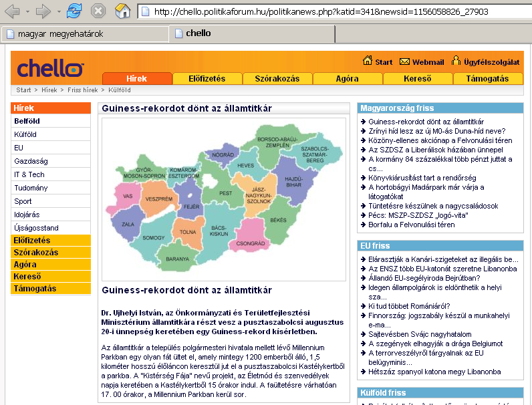Click Agóra in the yellow sidebar
532x405 pixels.
tap(51, 264)
